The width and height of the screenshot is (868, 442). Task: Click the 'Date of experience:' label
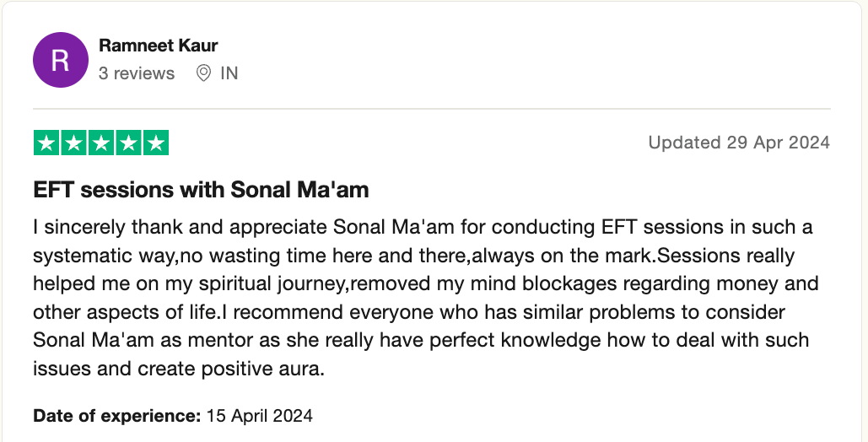[x=117, y=416]
